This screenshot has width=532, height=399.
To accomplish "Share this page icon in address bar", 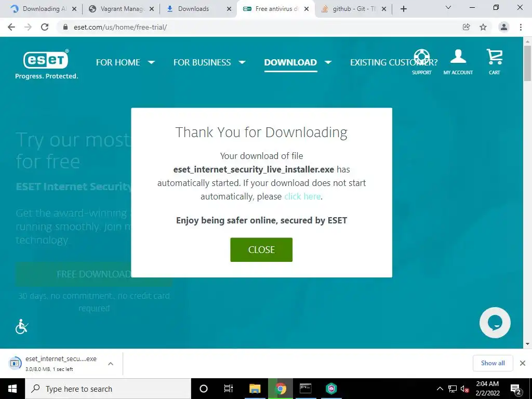I will [467, 27].
